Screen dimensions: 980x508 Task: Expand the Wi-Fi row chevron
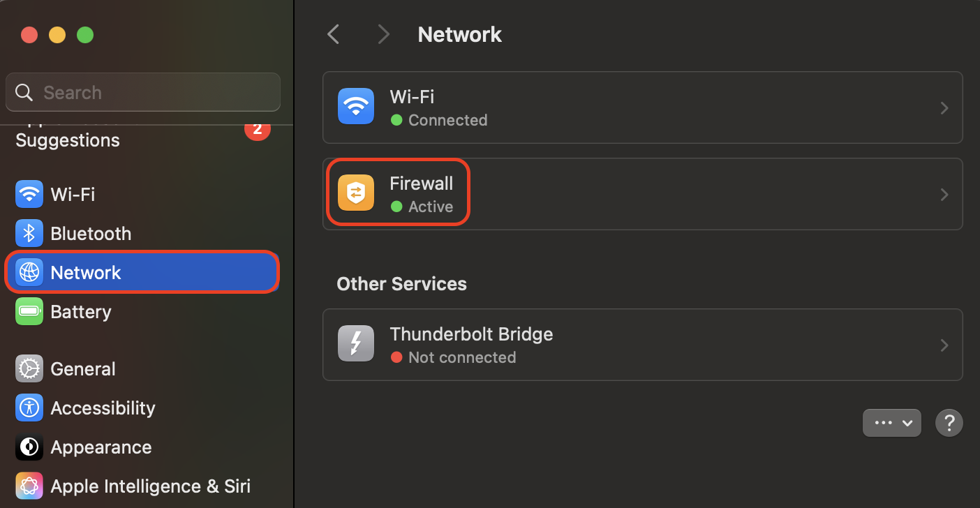click(944, 107)
